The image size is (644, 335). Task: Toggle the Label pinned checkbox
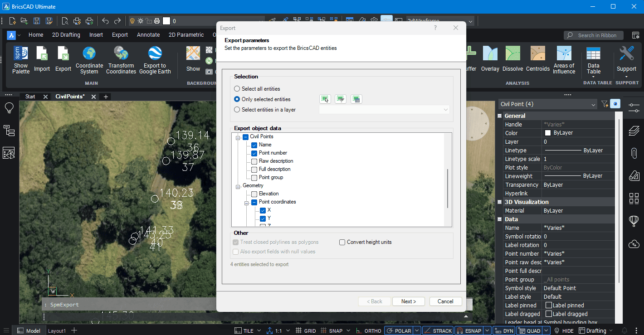point(548,306)
